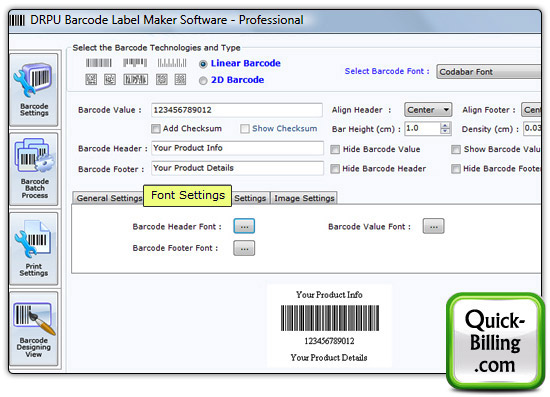This screenshot has height=397, width=550.
Task: Switch to the General Settings tab
Action: click(x=108, y=198)
